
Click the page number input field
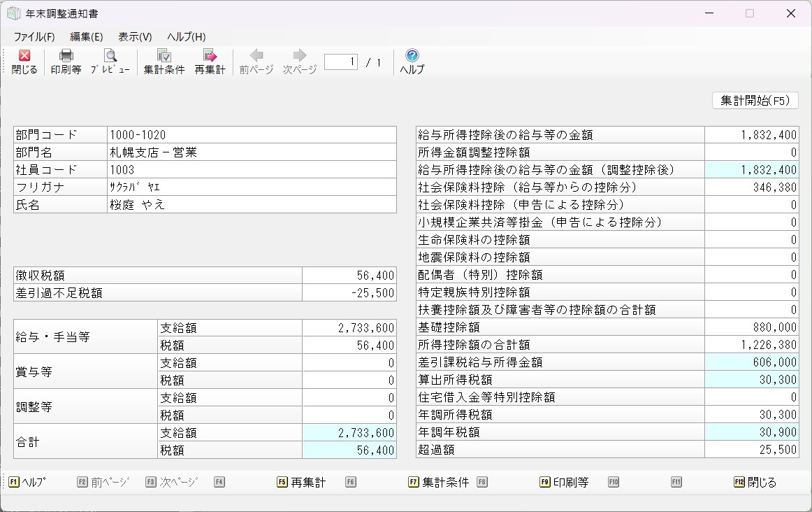(341, 62)
